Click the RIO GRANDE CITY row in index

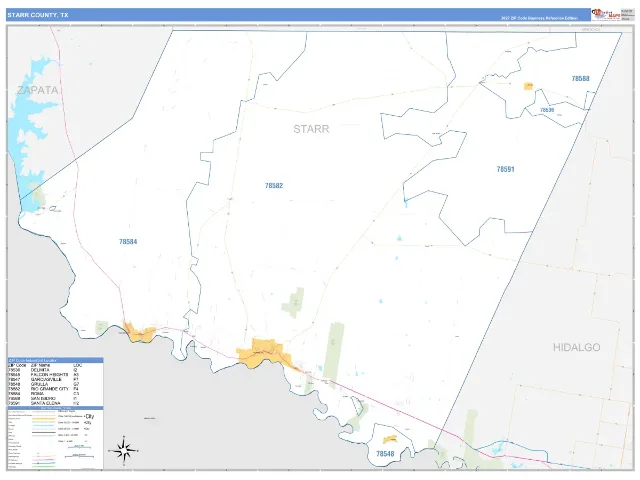pyautogui.click(x=44, y=389)
